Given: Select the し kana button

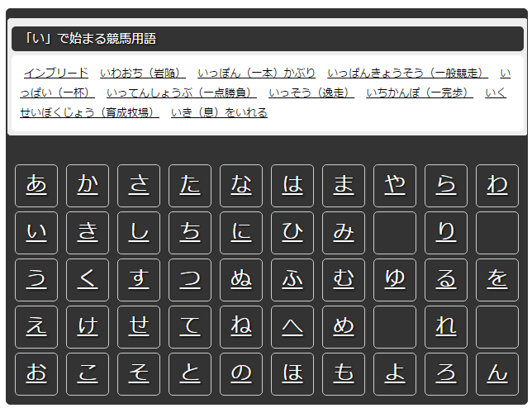Looking at the screenshot, I should (139, 233).
